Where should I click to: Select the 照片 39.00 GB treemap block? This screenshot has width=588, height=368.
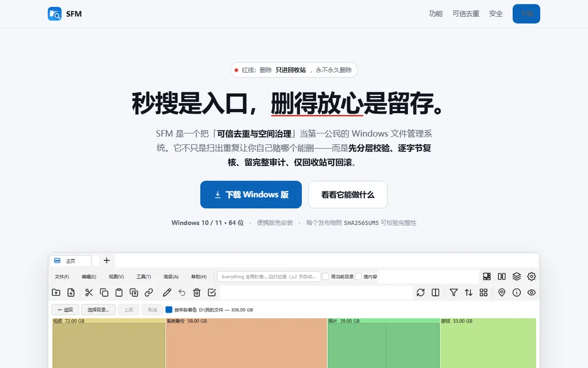pos(384,343)
